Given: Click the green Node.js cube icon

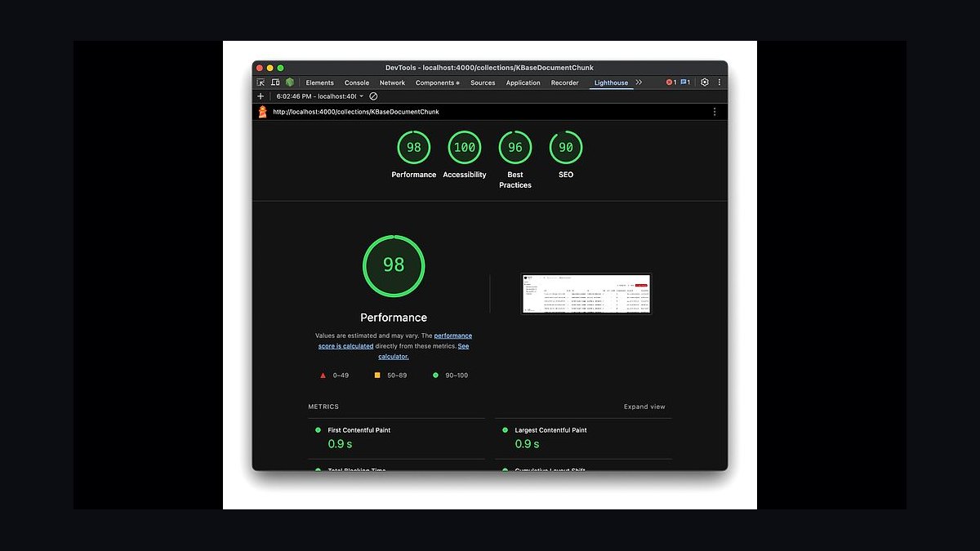Looking at the screenshot, I should point(290,82).
